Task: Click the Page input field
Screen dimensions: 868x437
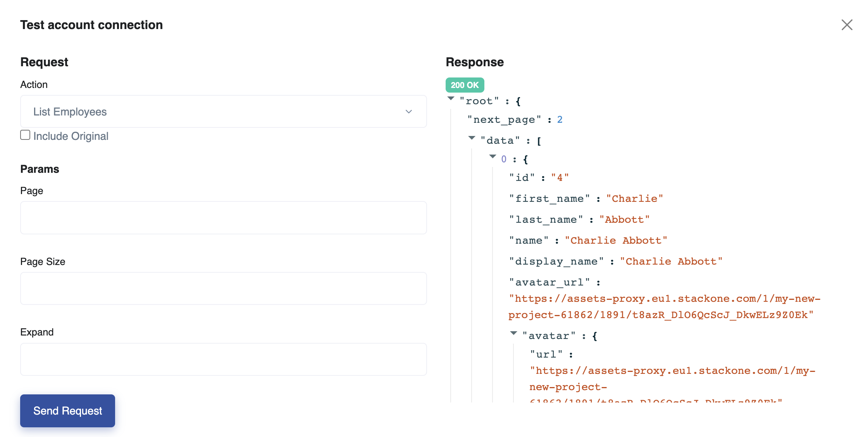Action: [x=223, y=217]
